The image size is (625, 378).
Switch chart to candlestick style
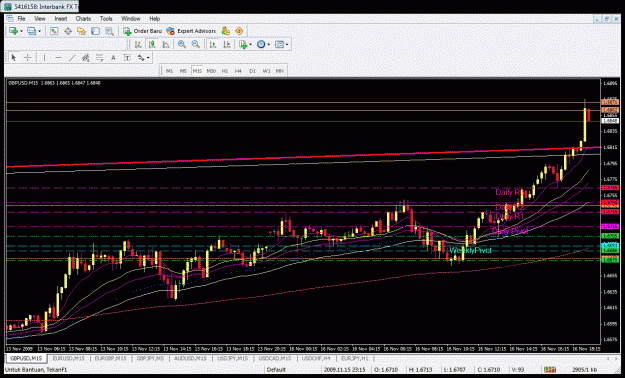click(152, 45)
